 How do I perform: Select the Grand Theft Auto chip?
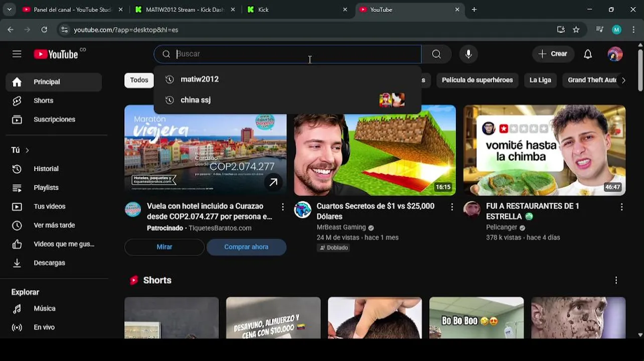(x=591, y=80)
